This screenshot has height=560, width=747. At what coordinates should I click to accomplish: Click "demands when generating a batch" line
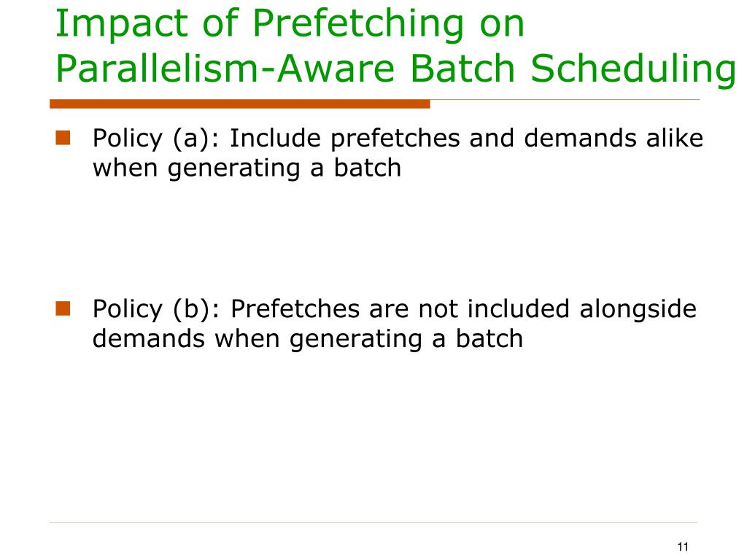pos(308,339)
